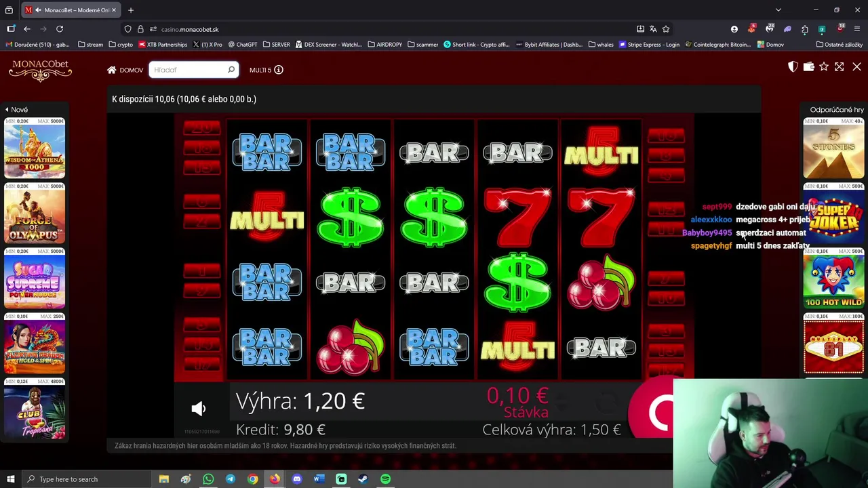Open DEX Screener bookmark

329,45
